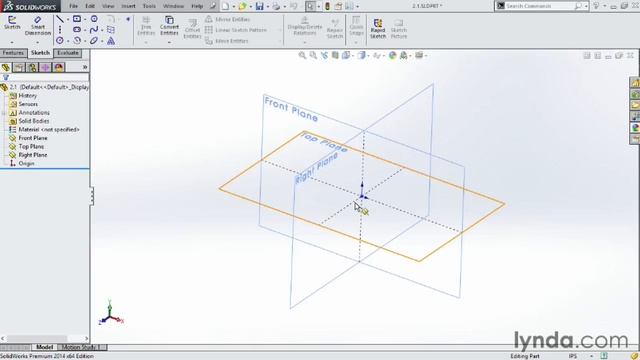
Task: Open the Rectangle tool dropdown arrow
Action: (x=85, y=19)
